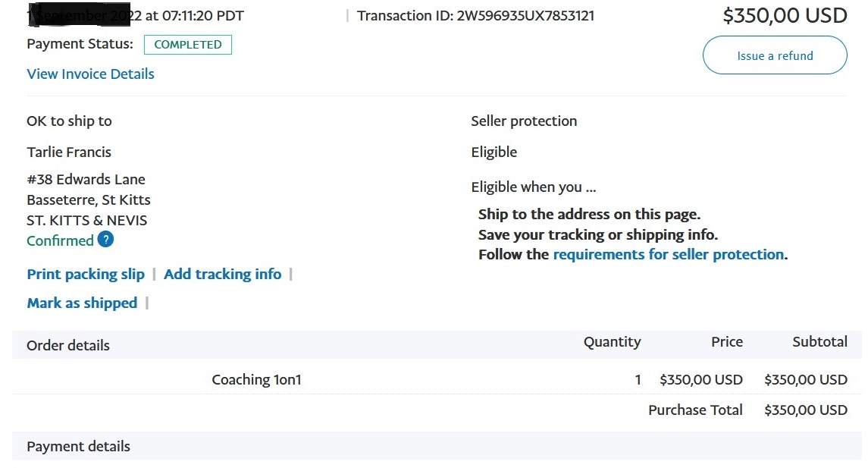The height and width of the screenshot is (468, 868).
Task: Click the Payment details section header
Action: 78,447
